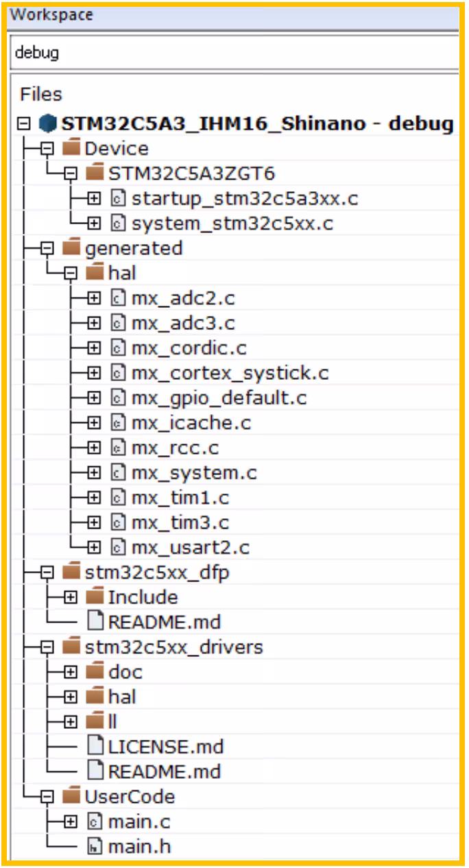Click the mx_adc3.c file icon

118,323
